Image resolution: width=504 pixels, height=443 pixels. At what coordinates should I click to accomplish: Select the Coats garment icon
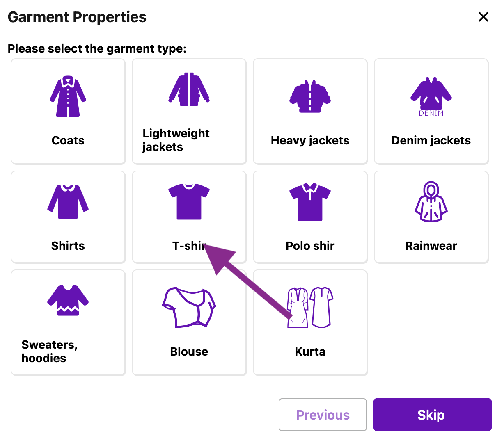click(68, 96)
